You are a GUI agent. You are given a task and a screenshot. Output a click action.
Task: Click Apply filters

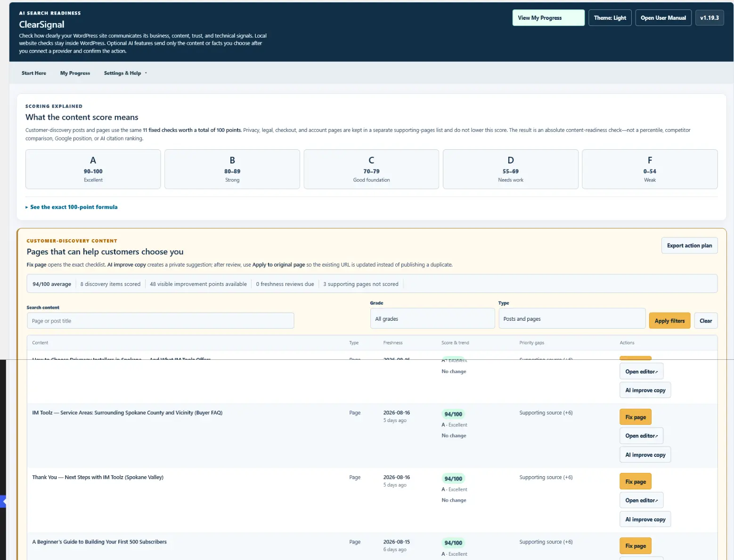[x=669, y=321]
